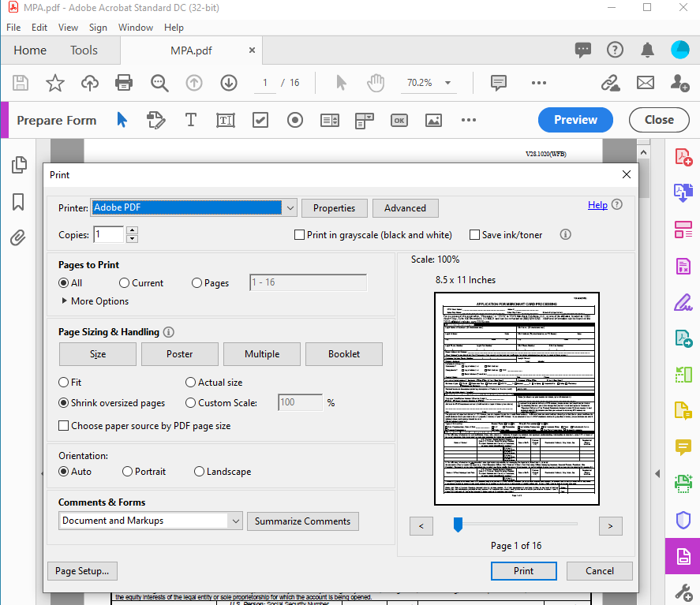Choose Portrait orientation

[x=127, y=472]
